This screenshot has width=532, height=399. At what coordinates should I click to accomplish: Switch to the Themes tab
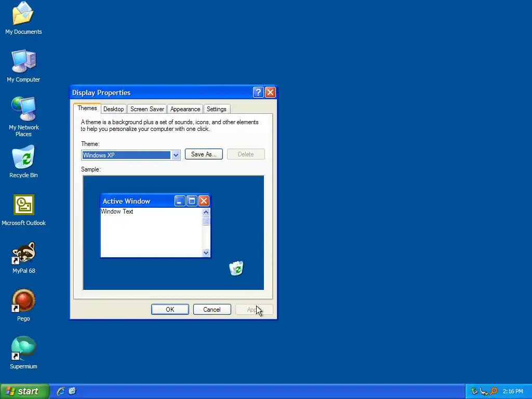(87, 108)
